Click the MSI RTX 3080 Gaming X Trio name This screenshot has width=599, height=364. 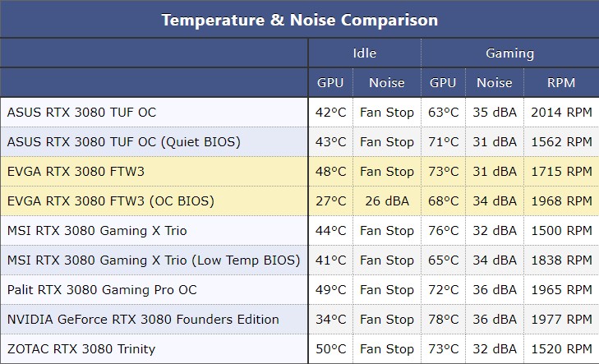coord(97,231)
